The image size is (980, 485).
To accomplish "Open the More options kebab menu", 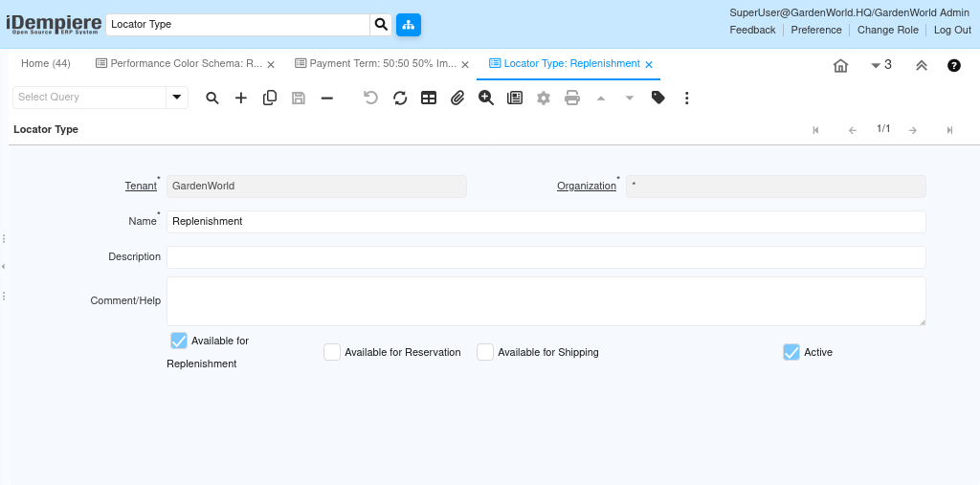I will pyautogui.click(x=687, y=98).
